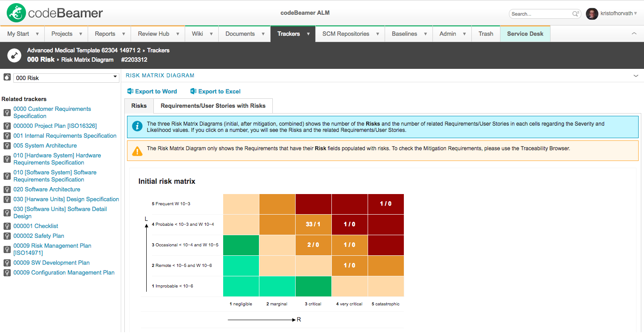Expand the Projects menu arrow
The image size is (644, 334).
[x=80, y=34]
